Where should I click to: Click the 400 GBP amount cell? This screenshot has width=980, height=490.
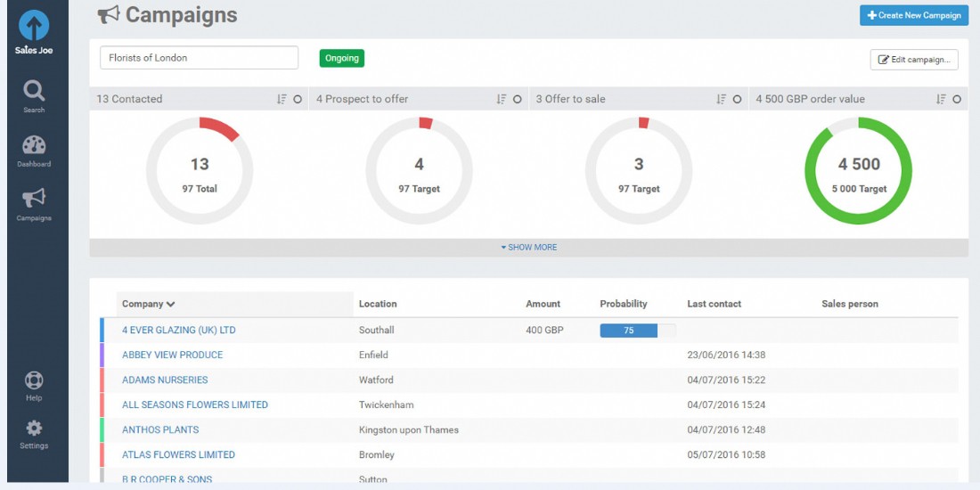[545, 330]
